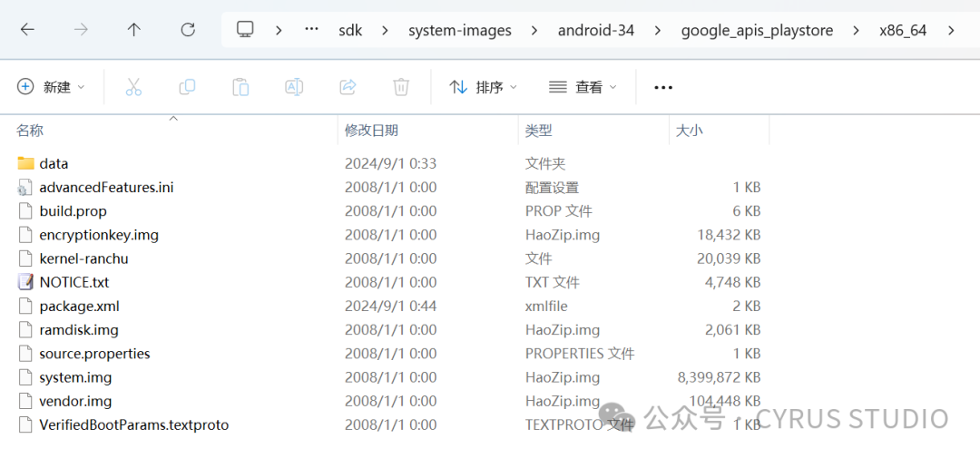Sort by 修改日期 column header
The image size is (980, 458).
[x=371, y=131]
